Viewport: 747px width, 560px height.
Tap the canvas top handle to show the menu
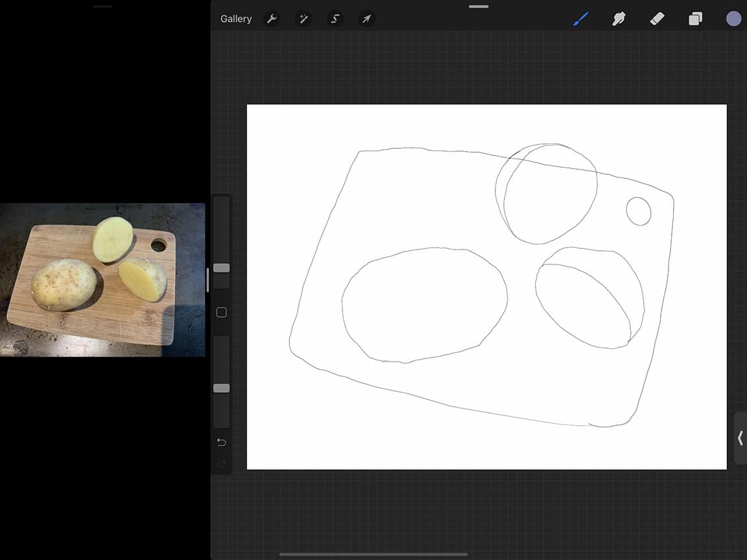(478, 6)
